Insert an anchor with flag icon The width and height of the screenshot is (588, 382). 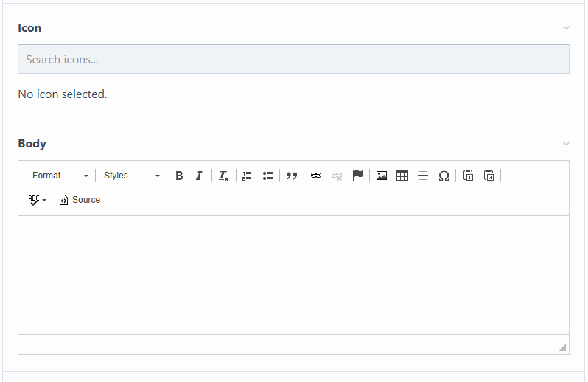(x=357, y=176)
